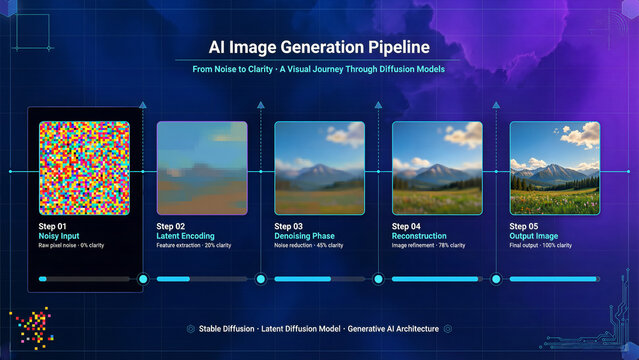Select the Output Image heading

[534, 236]
